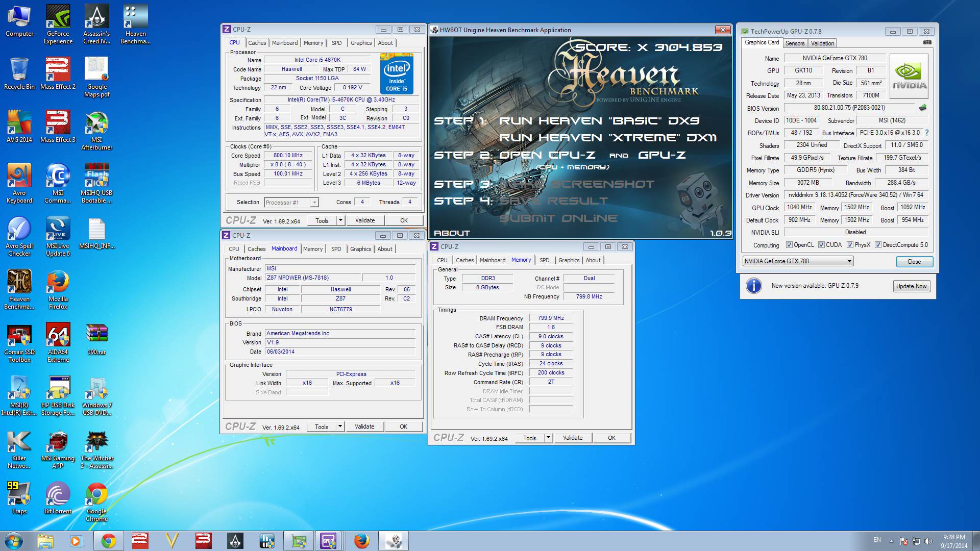
Task: Click RUN HEAVEN "XTREME" DX11 option
Action: click(x=608, y=138)
